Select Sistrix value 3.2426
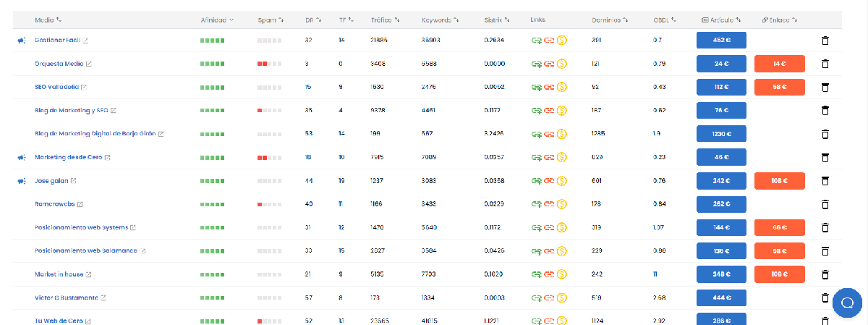The width and height of the screenshot is (868, 325). coord(494,134)
